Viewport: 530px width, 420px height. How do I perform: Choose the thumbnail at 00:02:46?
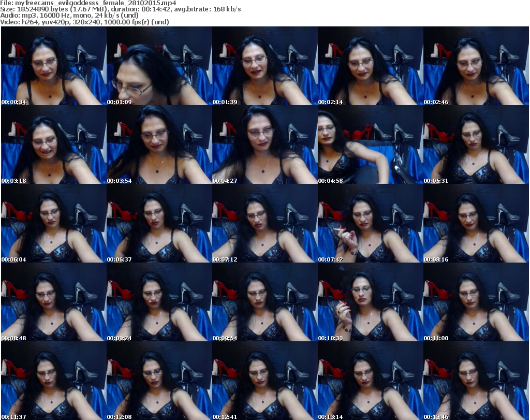tap(476, 66)
